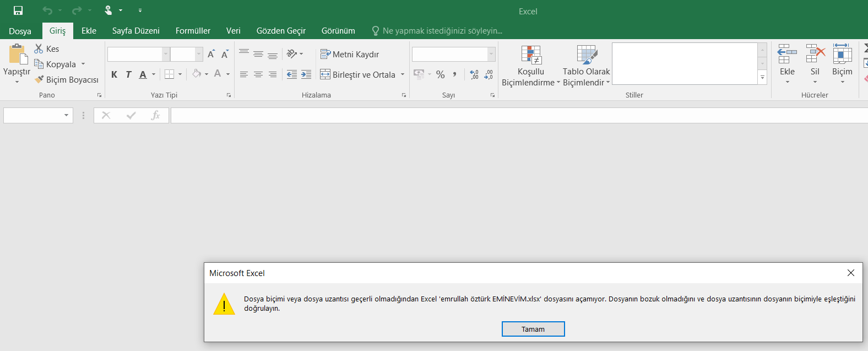Image resolution: width=868 pixels, height=351 pixels.
Task: Switch to Görünüm tab
Action: click(x=338, y=31)
